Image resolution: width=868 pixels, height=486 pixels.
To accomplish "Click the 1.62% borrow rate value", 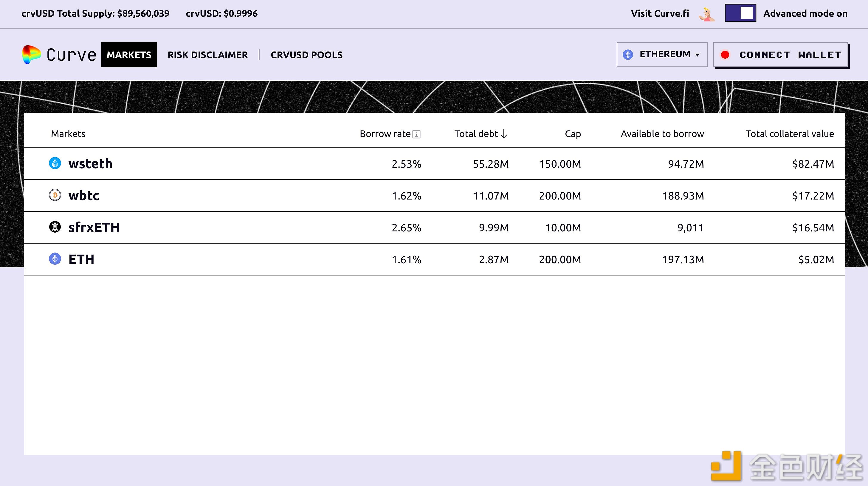I will point(406,196).
